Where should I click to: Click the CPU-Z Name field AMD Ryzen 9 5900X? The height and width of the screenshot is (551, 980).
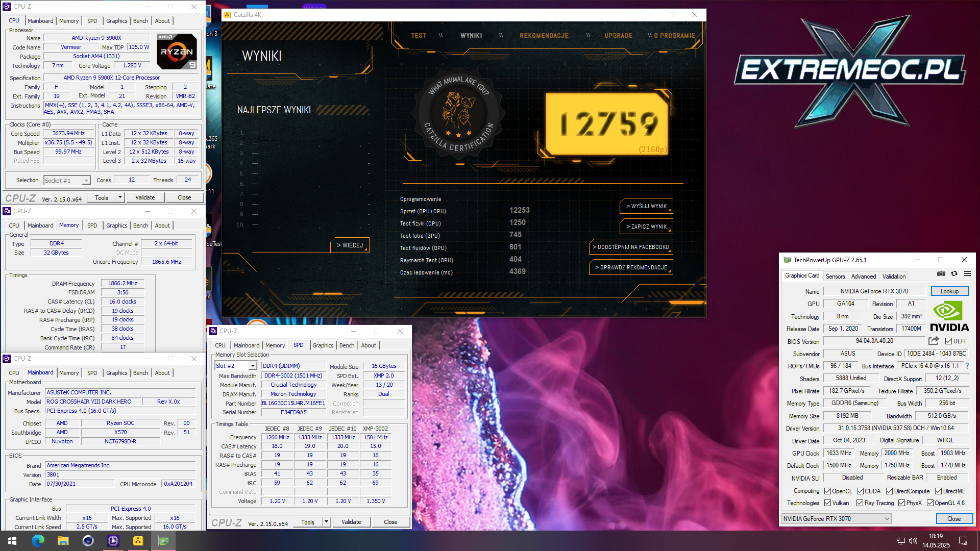[x=96, y=38]
